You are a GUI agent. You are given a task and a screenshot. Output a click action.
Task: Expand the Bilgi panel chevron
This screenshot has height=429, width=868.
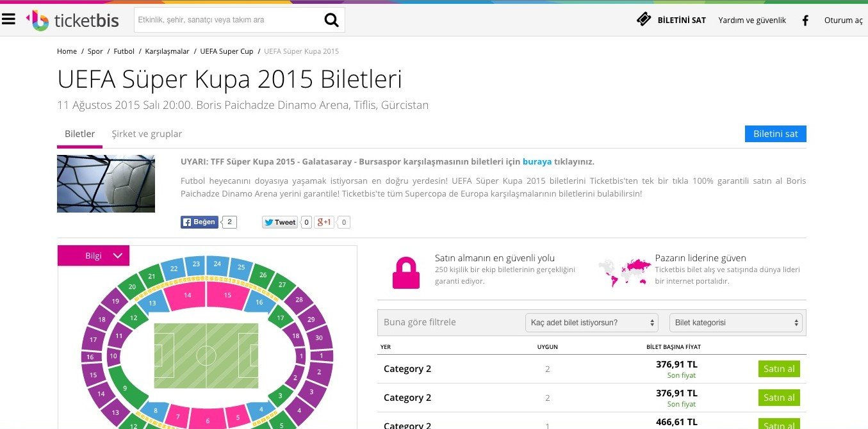(118, 255)
